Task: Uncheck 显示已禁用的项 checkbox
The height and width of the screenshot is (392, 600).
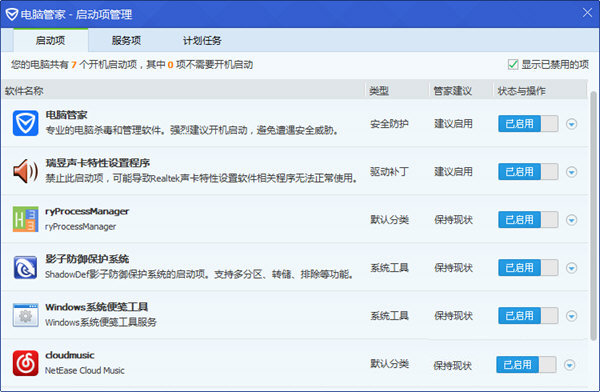Action: point(513,64)
